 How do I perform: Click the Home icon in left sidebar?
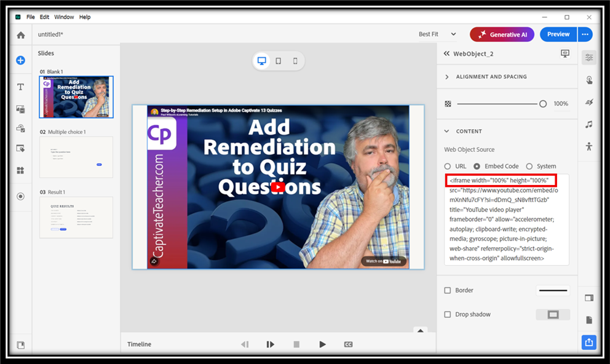(x=21, y=35)
